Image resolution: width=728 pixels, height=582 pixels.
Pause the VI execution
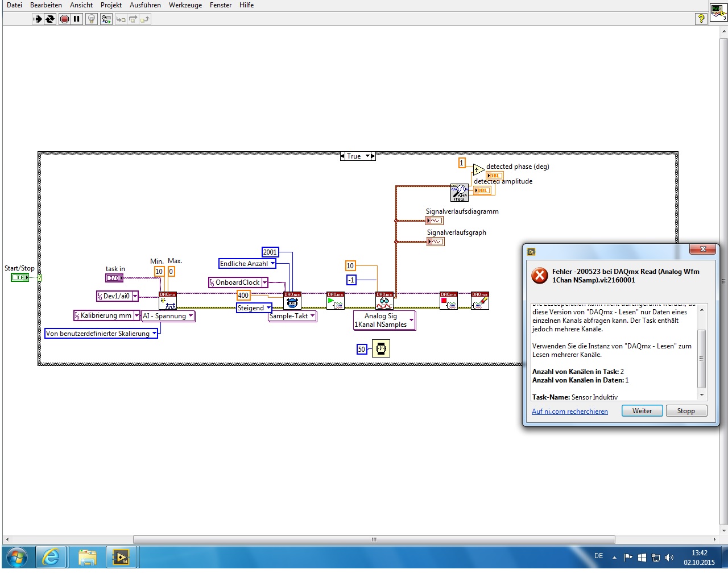[77, 19]
